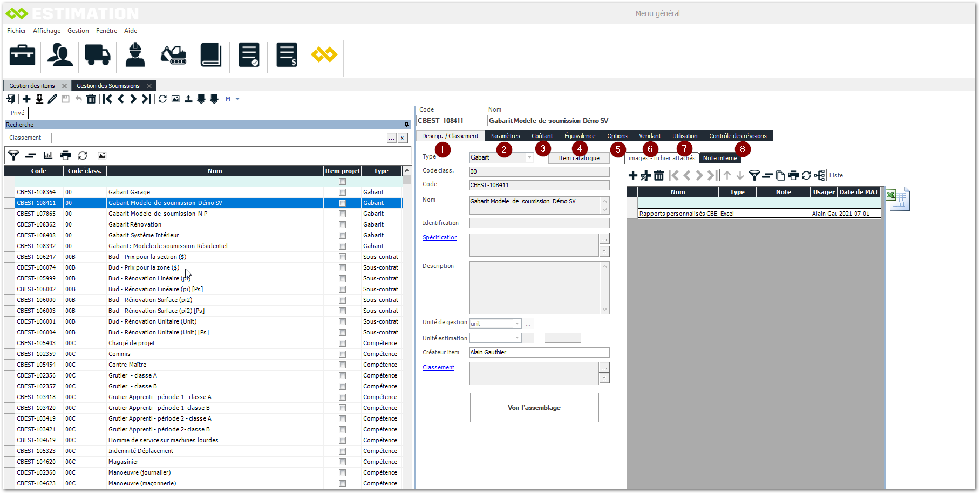Open the hard-hat worker module
This screenshot has height=494, width=980.
coord(135,55)
